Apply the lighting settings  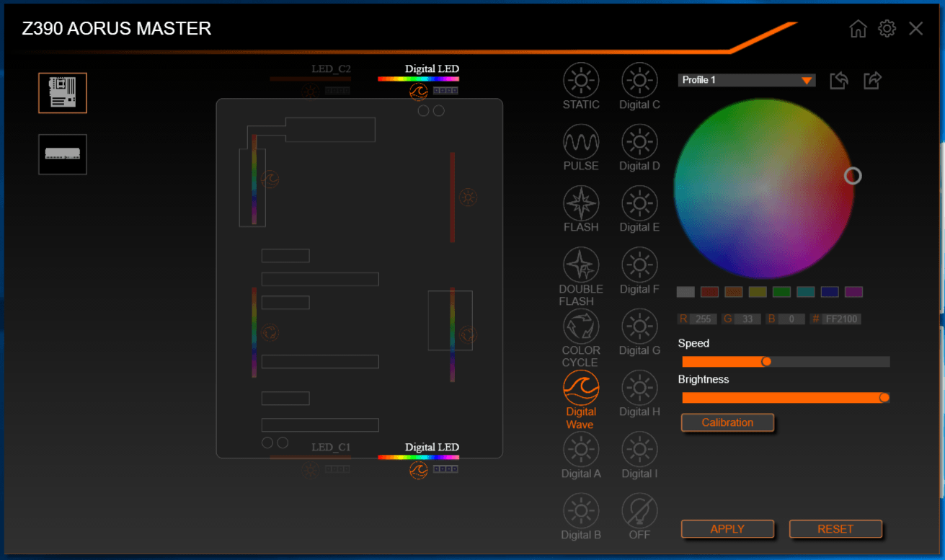(727, 529)
